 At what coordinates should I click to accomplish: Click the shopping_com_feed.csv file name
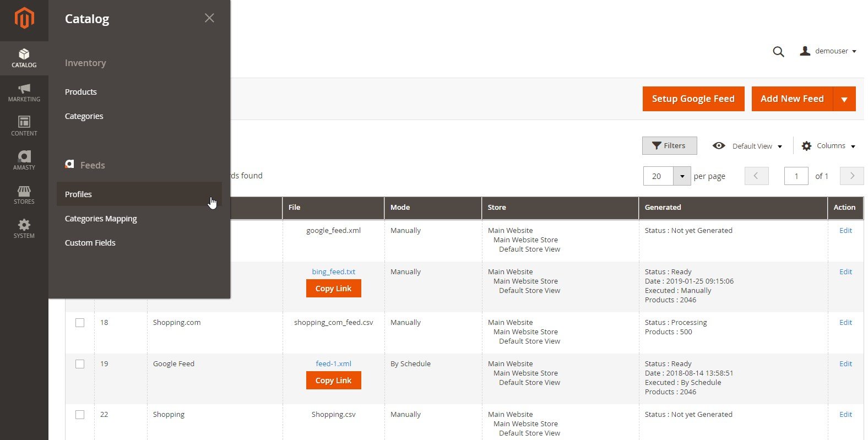[334, 323]
